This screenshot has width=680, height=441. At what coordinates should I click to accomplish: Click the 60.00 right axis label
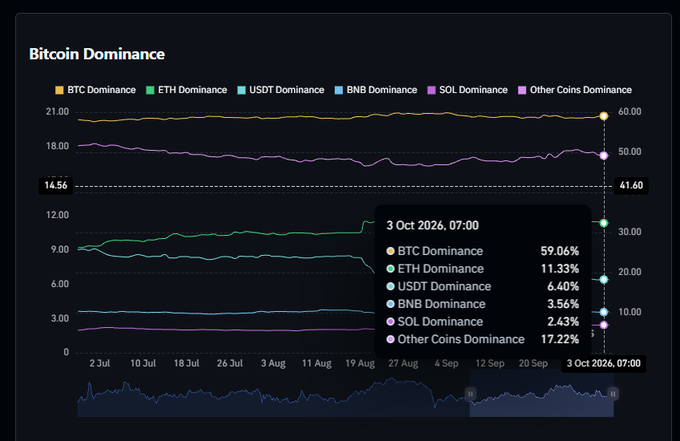[x=630, y=112]
